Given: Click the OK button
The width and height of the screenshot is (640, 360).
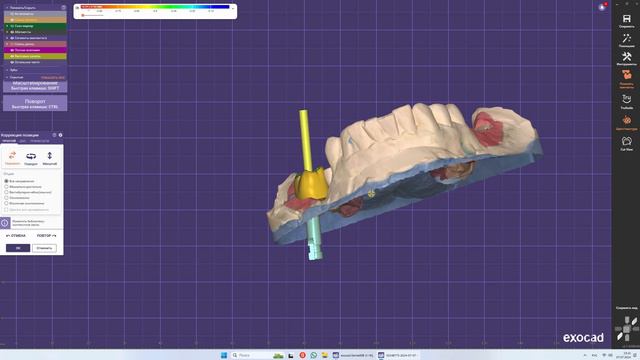Looking at the screenshot, I should coord(18,248).
